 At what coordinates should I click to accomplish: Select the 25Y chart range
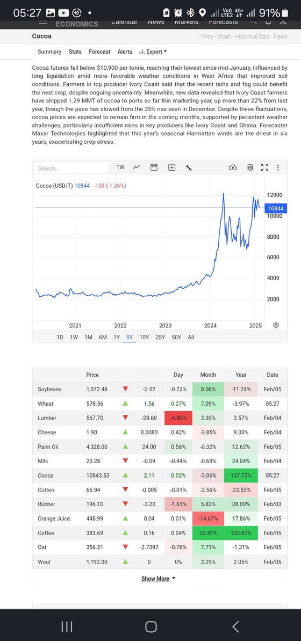pyautogui.click(x=160, y=338)
